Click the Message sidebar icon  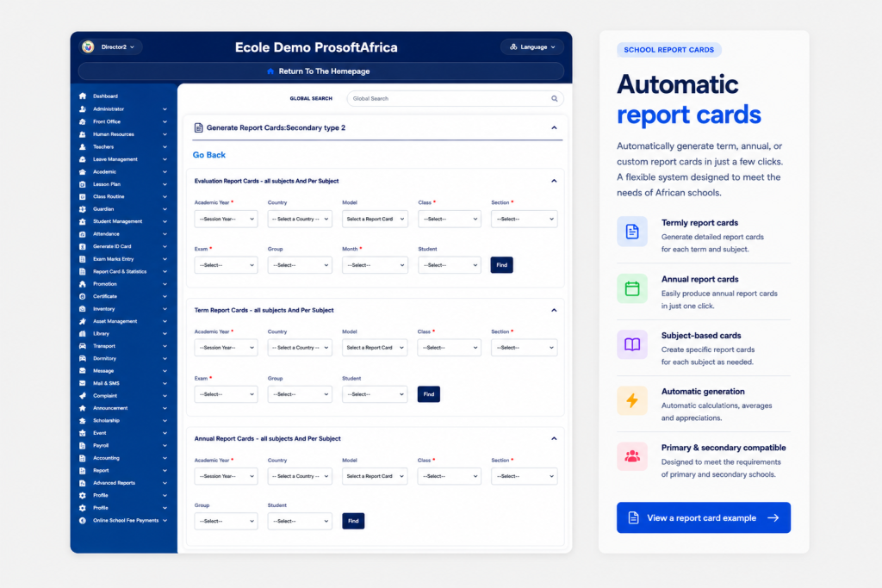[x=83, y=370]
